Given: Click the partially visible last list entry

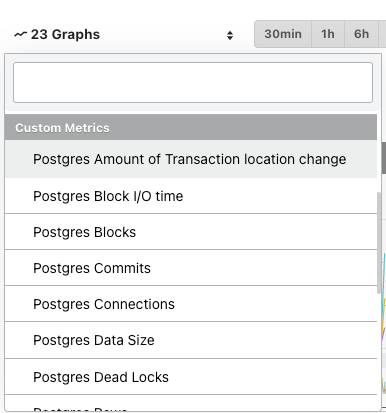Looking at the screenshot, I should point(191,403).
